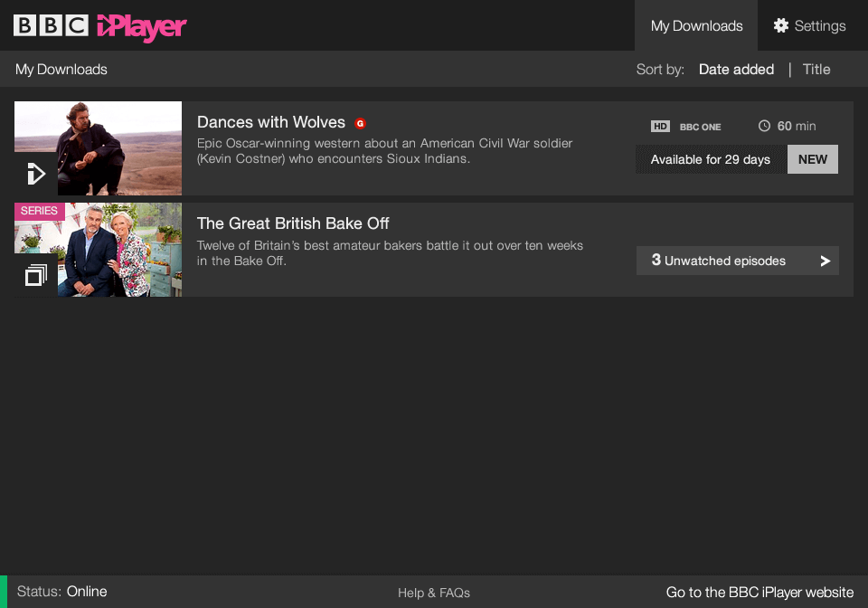This screenshot has width=868, height=608.
Task: Click The Great British Bake Off title
Action: [x=293, y=223]
